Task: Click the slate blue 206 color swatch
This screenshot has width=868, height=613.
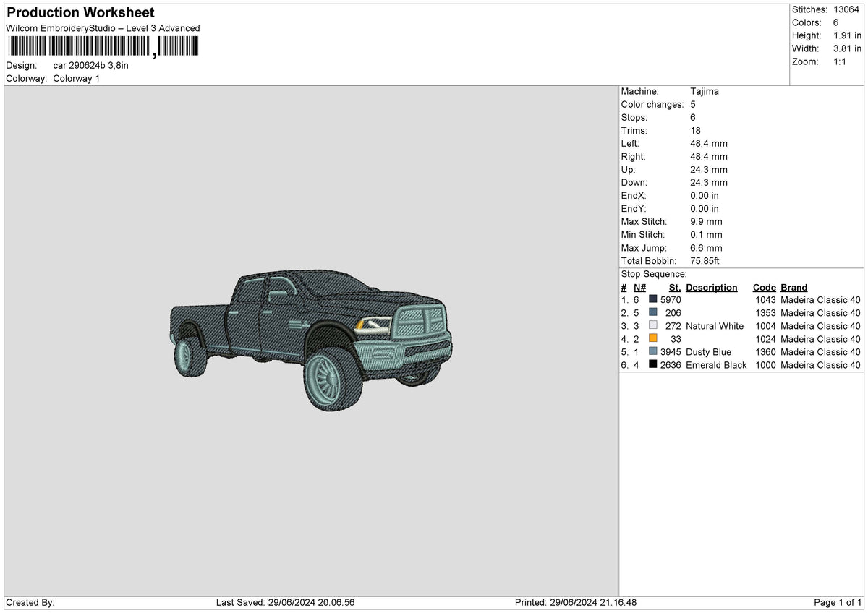Action: [653, 312]
